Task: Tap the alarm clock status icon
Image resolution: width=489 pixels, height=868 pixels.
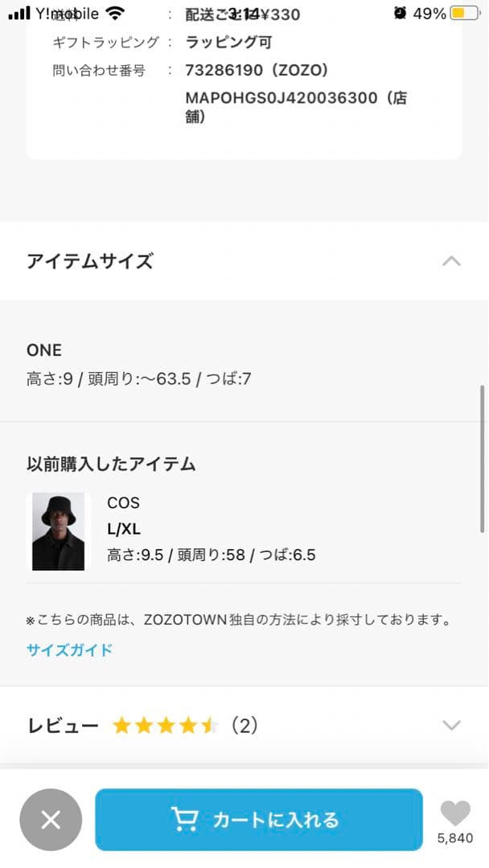Action: [400, 14]
